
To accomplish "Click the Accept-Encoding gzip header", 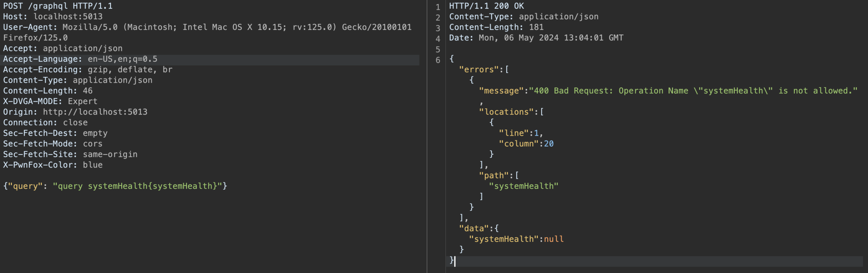I will (x=87, y=70).
